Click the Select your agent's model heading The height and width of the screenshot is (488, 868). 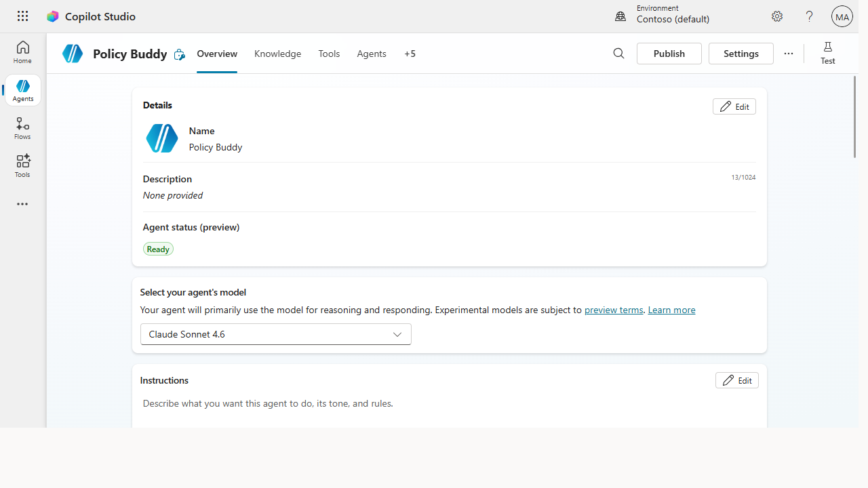coord(193,292)
